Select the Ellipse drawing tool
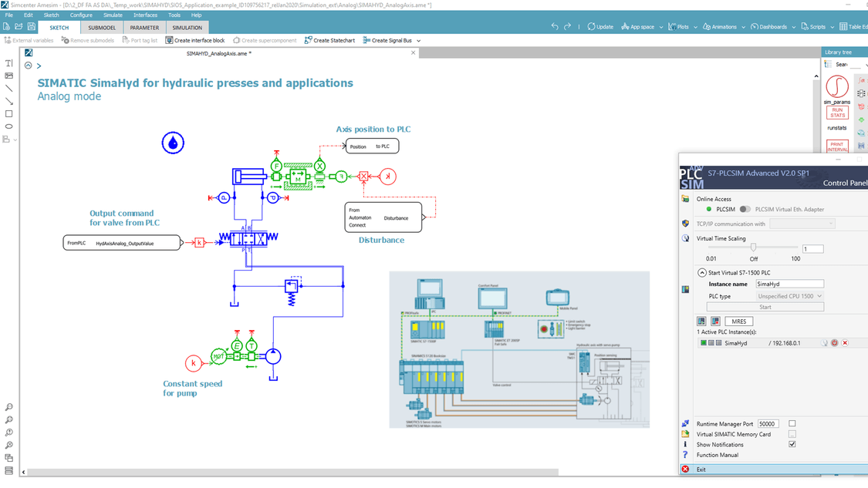868x488 pixels. click(8, 126)
